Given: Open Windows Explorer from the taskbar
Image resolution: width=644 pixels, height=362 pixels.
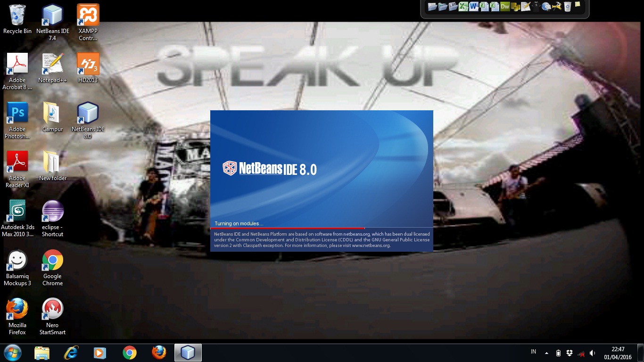Looking at the screenshot, I should click(x=41, y=353).
